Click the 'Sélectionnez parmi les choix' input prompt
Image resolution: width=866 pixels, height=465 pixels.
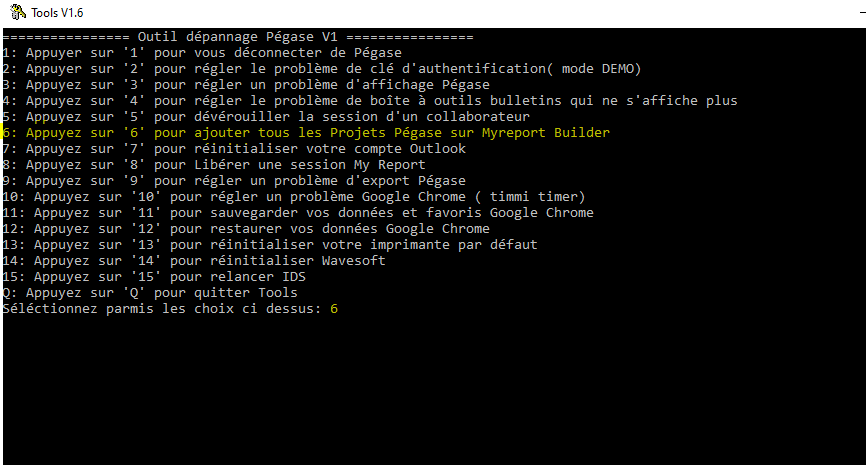pyautogui.click(x=170, y=309)
